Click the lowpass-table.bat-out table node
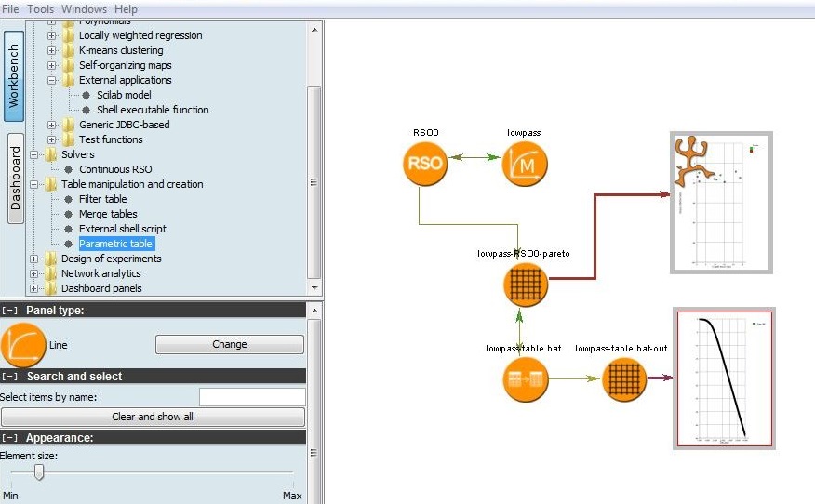 click(624, 379)
